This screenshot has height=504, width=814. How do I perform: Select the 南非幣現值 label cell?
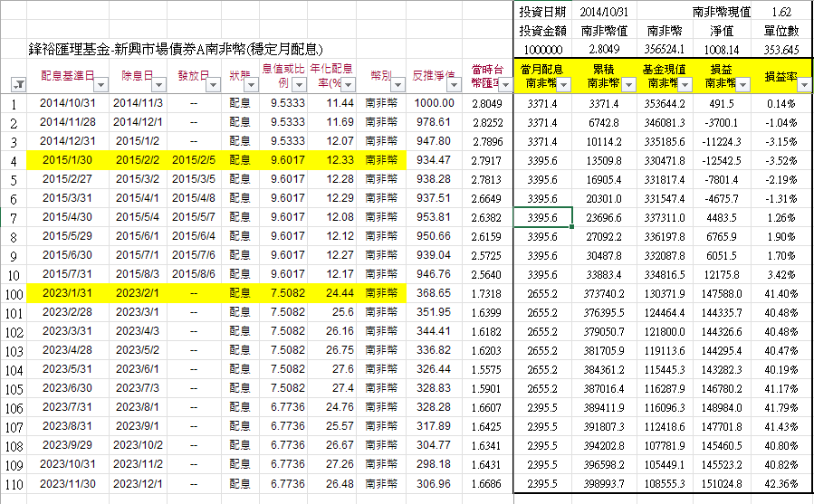pos(722,12)
